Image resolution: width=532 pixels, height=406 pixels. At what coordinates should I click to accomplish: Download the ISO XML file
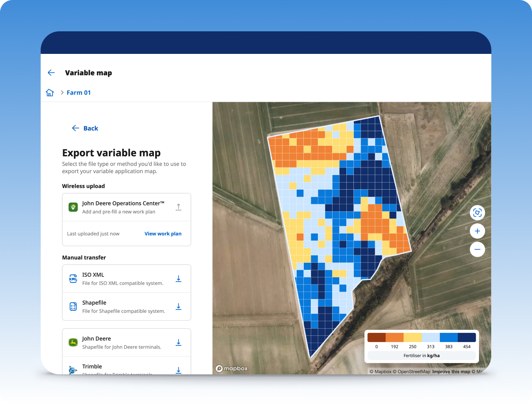(x=178, y=279)
